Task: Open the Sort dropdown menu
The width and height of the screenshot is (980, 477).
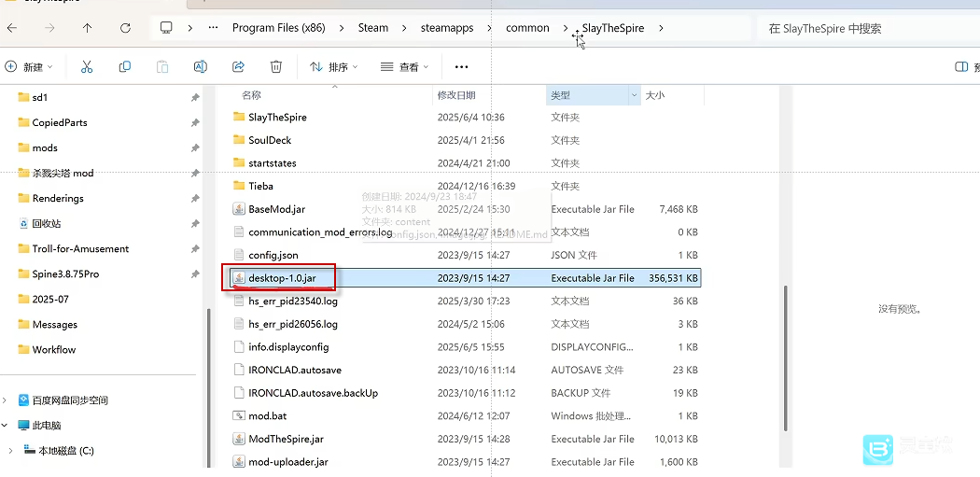Action: point(334,67)
